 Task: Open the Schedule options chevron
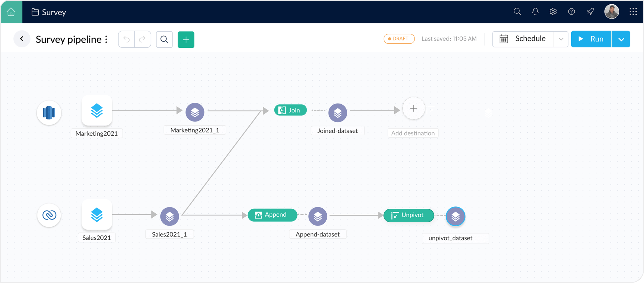[x=561, y=39]
